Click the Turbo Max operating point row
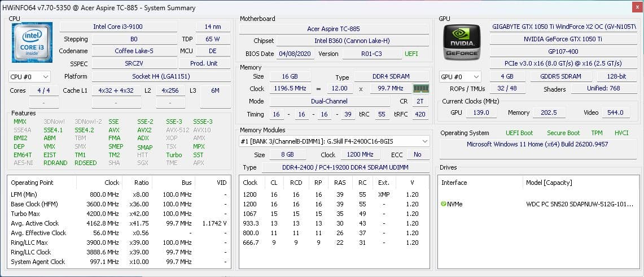 (119, 214)
